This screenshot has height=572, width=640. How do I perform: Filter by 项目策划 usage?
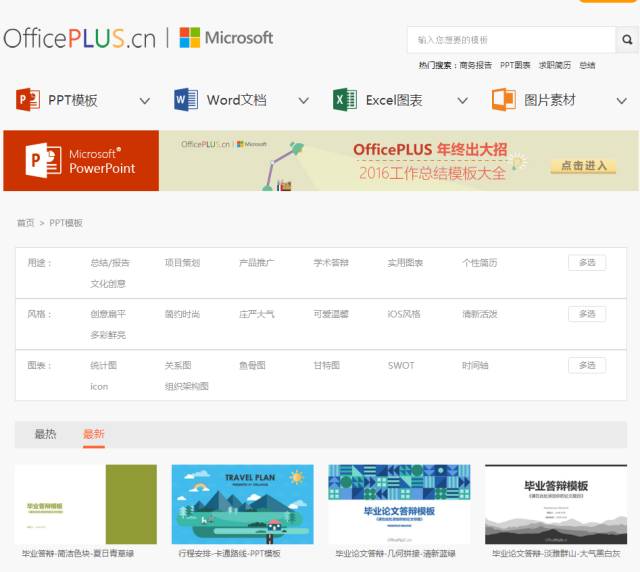pos(182,263)
